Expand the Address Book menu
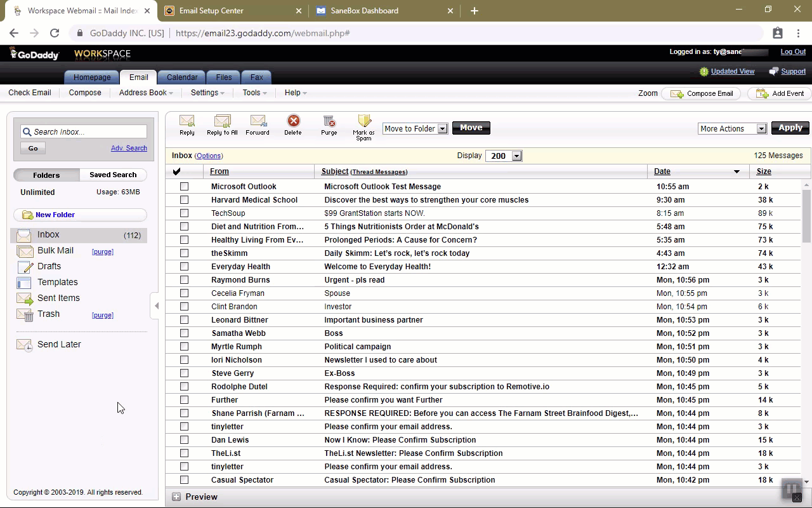The width and height of the screenshot is (812, 508). (x=146, y=93)
